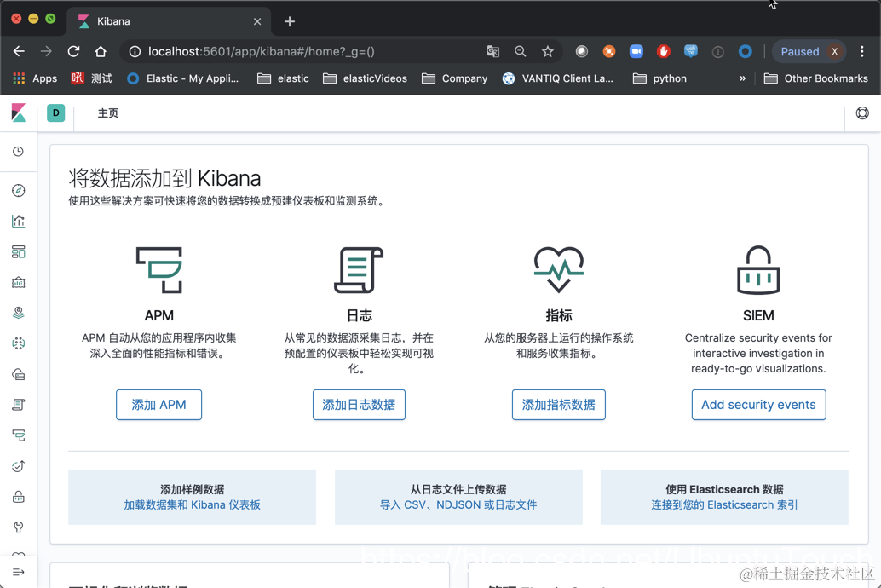881x588 pixels.
Task: Open Other Bookmarks folder
Action: tap(816, 78)
